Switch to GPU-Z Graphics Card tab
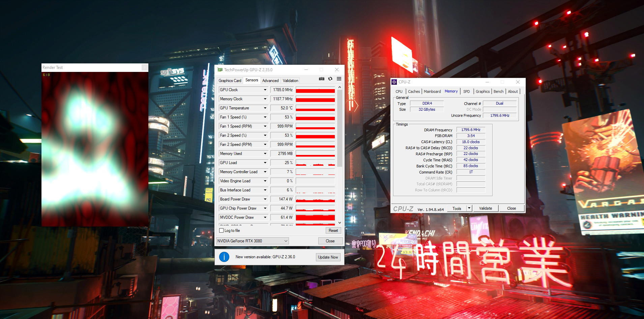 230,81
